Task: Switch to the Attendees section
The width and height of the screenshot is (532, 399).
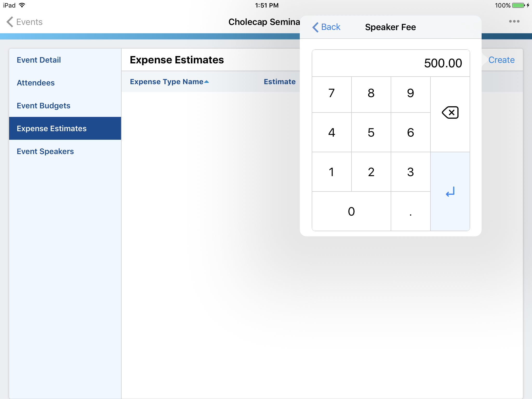Action: click(36, 83)
